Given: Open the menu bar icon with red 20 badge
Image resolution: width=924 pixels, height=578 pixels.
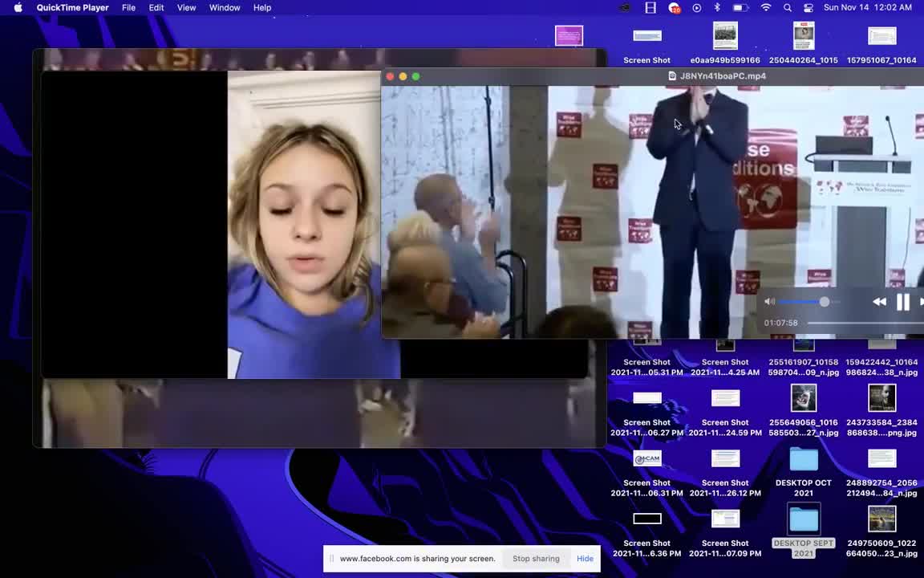Looking at the screenshot, I should tap(674, 8).
